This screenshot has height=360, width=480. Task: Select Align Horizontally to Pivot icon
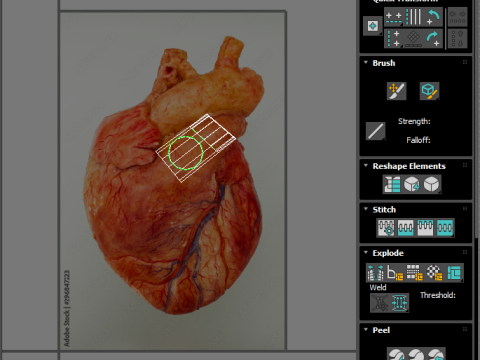tap(394, 17)
